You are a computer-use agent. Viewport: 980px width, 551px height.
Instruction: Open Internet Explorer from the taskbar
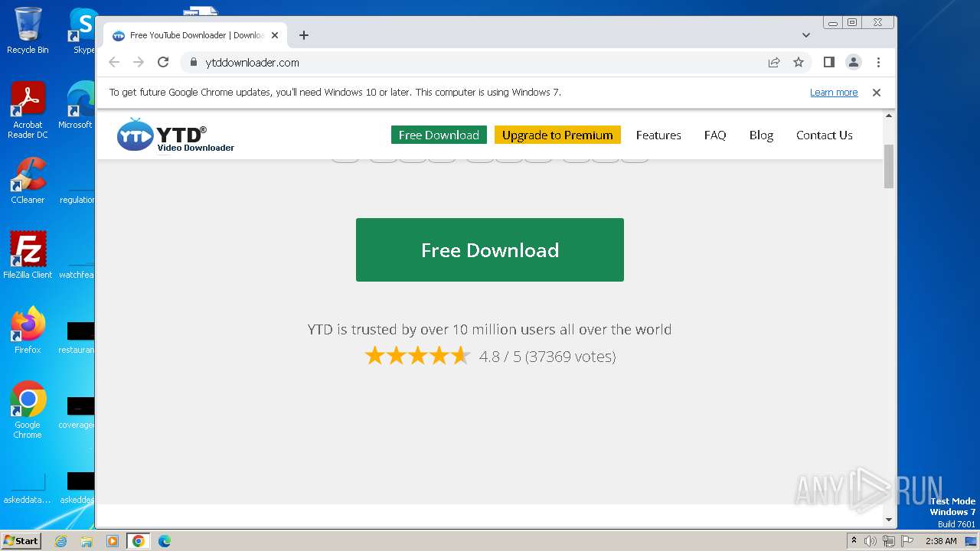[60, 541]
